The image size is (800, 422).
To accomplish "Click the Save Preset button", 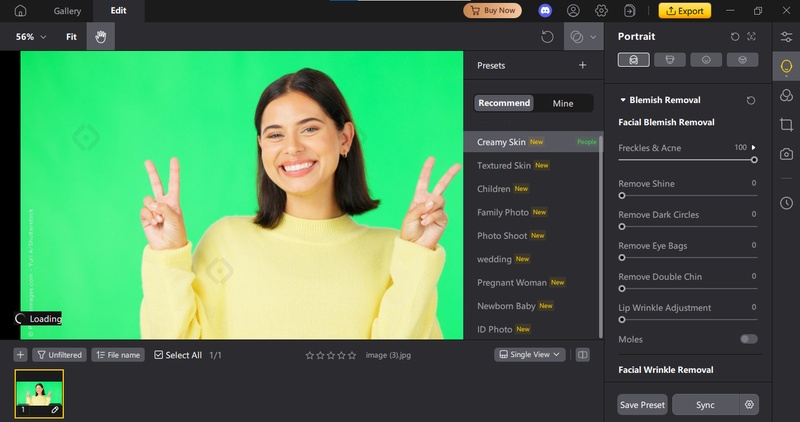I will point(642,405).
